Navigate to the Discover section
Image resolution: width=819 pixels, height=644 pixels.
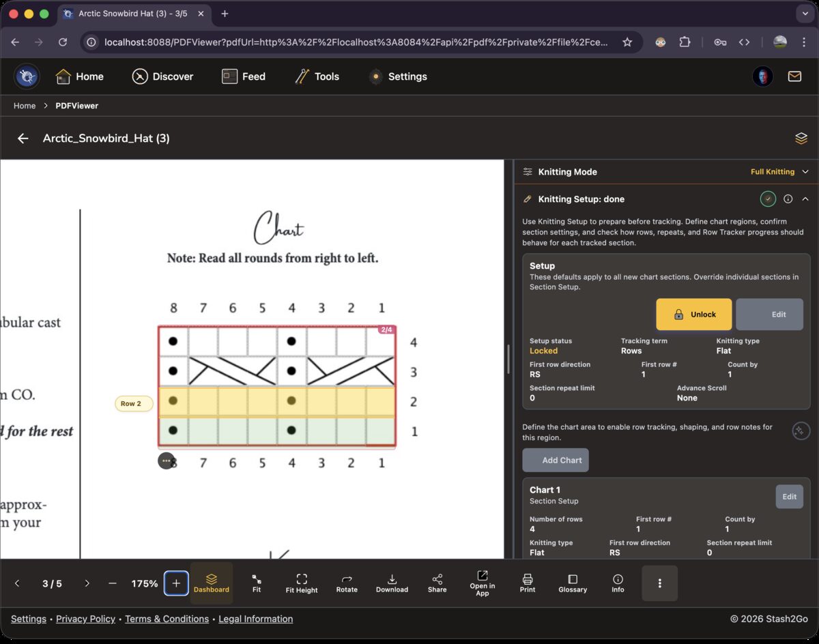[162, 76]
